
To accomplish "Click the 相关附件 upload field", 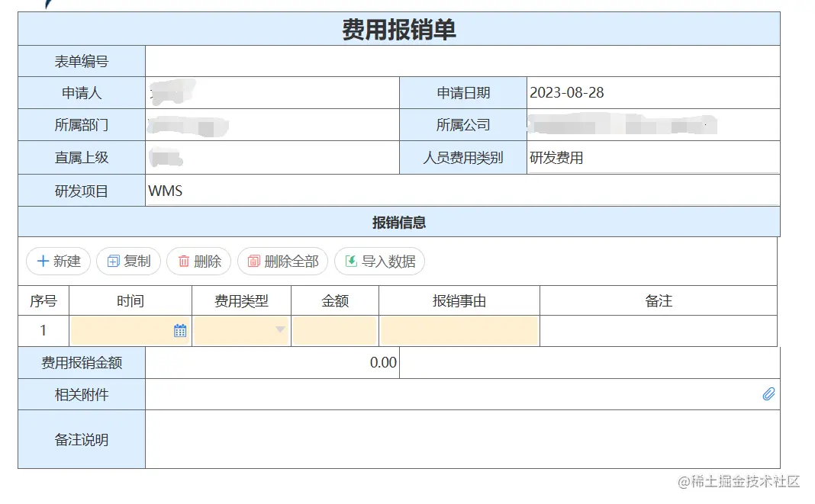I will point(462,394).
